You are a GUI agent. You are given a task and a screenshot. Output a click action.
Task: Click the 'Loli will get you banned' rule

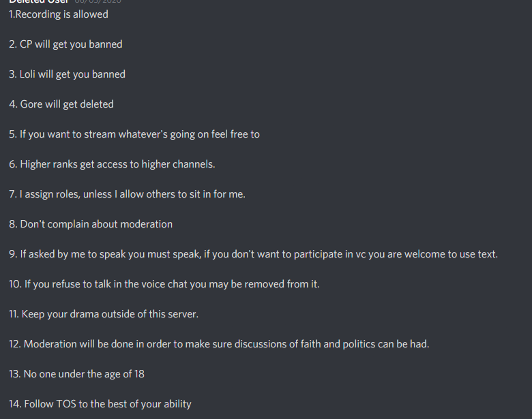click(67, 74)
